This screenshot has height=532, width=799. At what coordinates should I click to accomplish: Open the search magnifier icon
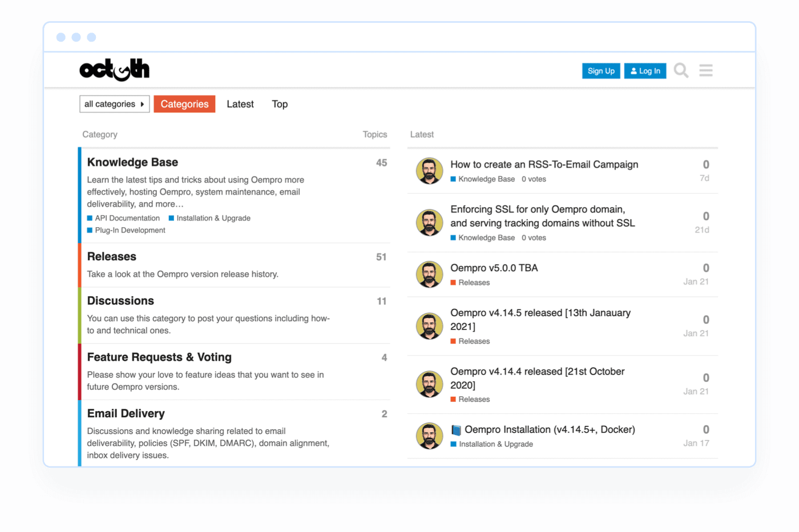(x=681, y=70)
